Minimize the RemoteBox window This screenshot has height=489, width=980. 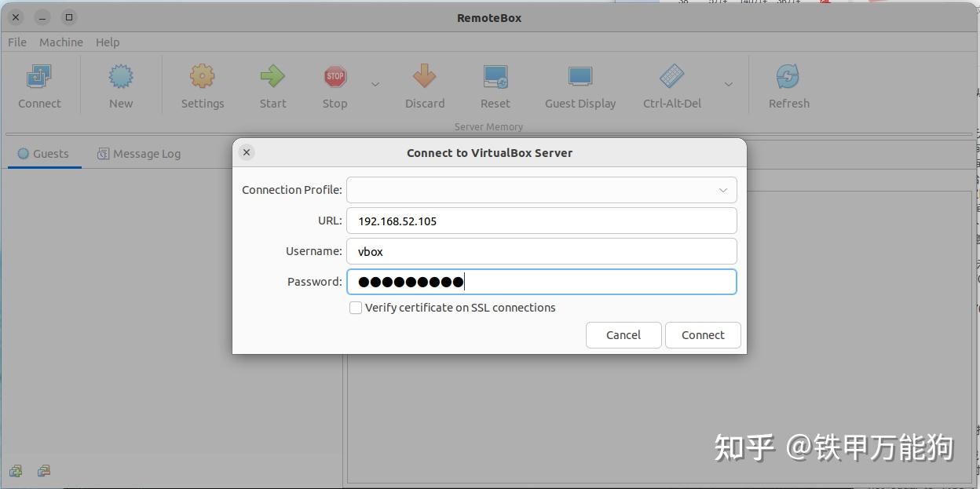[x=42, y=17]
